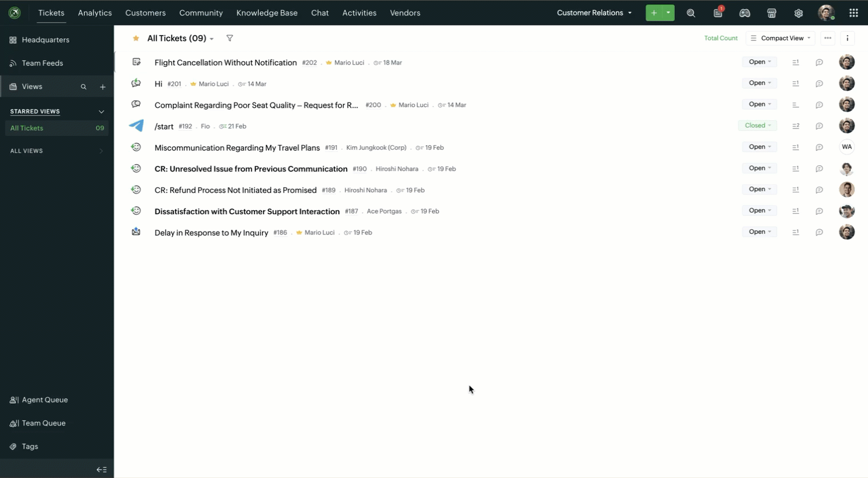
Task: Change Open status of ticket #186
Action: 760,232
